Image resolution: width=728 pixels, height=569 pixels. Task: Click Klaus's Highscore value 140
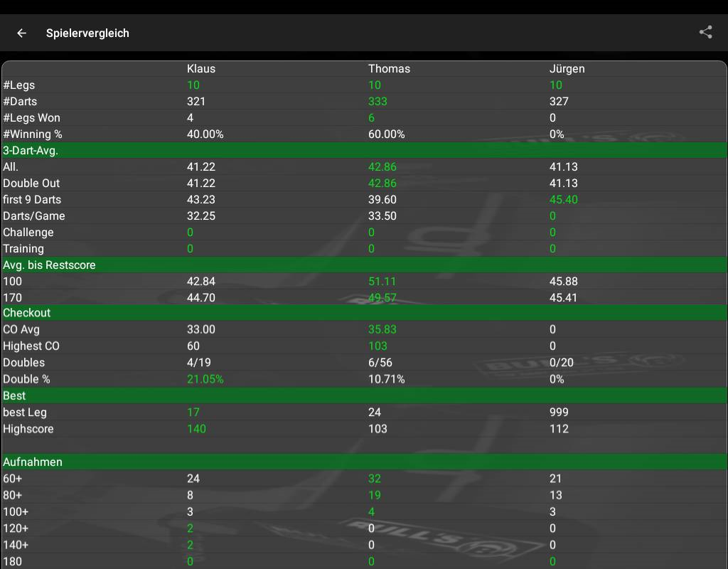coord(196,429)
